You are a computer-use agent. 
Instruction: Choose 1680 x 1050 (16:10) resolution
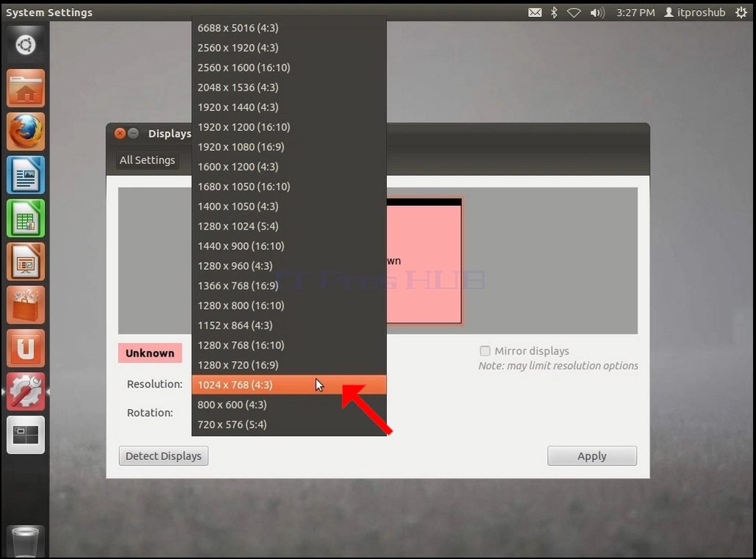289,186
